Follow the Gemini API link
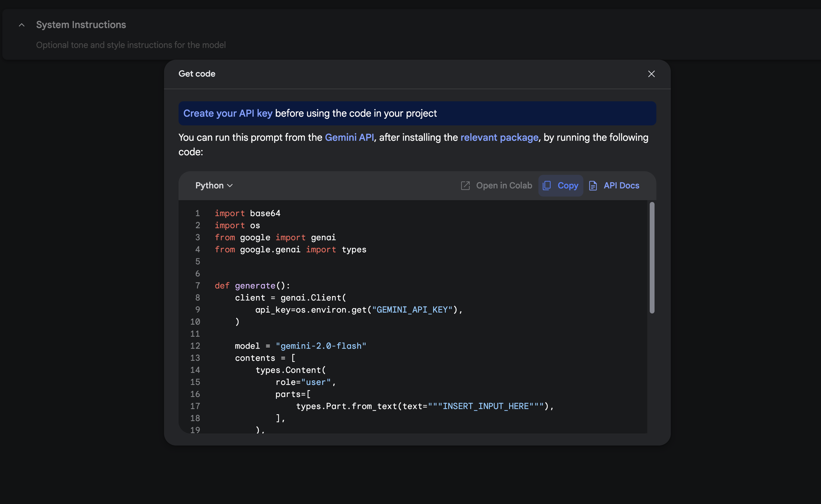 (349, 138)
